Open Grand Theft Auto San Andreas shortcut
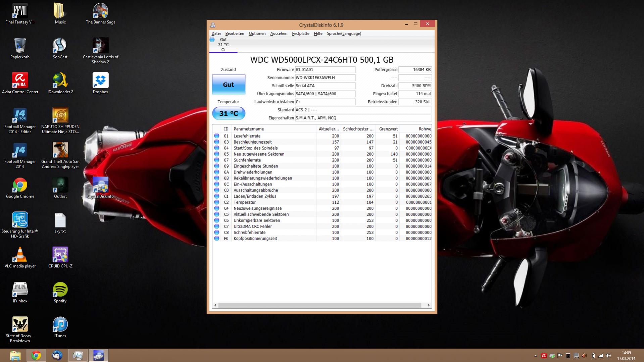 60,156
